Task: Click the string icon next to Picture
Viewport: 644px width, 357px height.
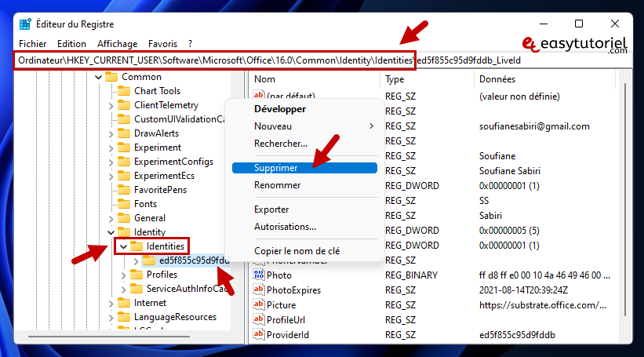Action: point(259,304)
